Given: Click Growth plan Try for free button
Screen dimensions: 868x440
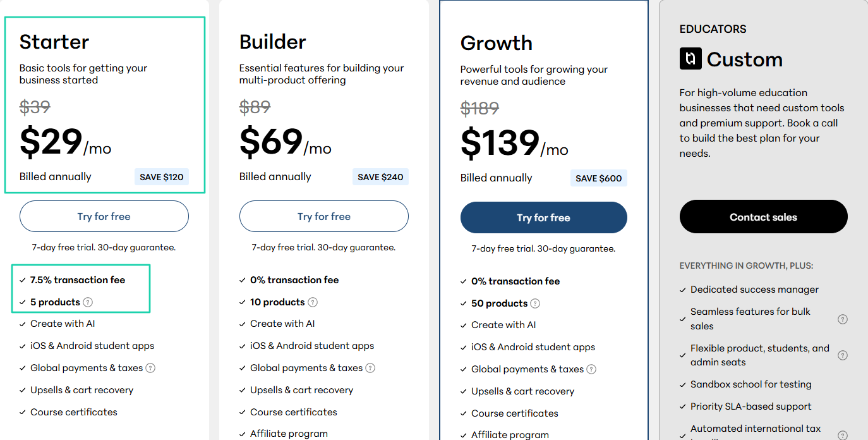Looking at the screenshot, I should tap(544, 217).
